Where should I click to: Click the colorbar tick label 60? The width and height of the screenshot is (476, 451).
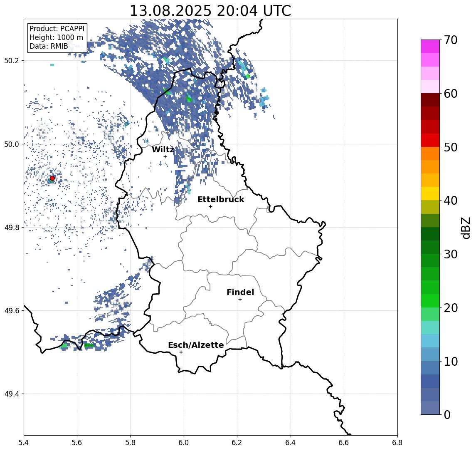[451, 94]
